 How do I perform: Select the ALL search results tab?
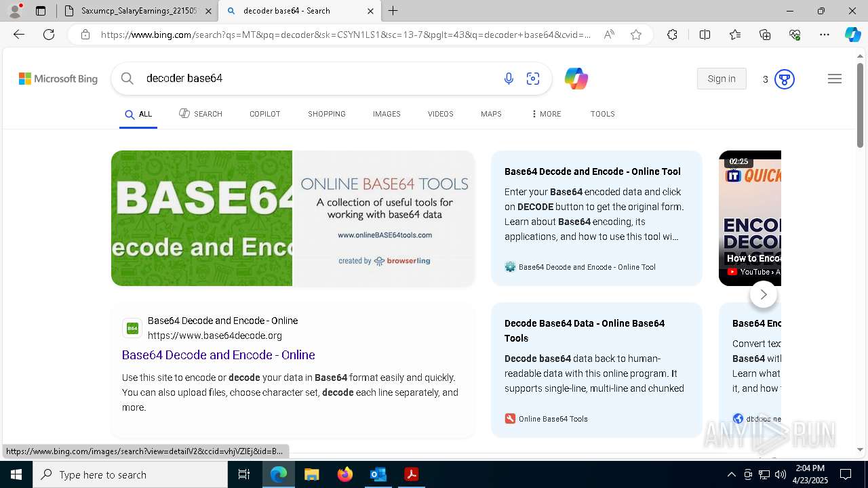pyautogui.click(x=138, y=114)
